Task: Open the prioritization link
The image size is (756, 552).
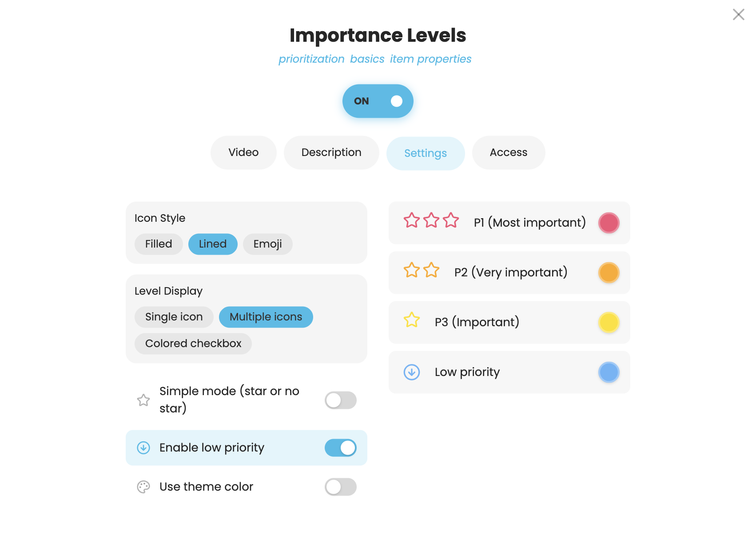Action: coord(311,59)
